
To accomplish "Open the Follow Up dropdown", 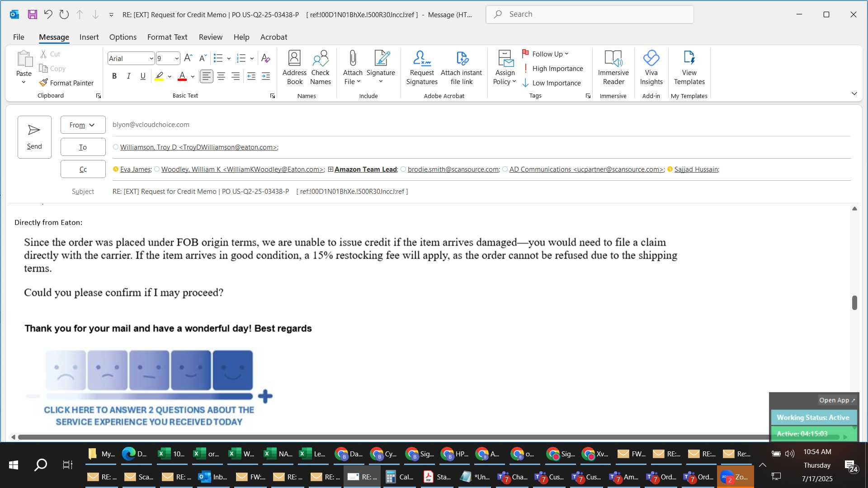I will tap(546, 54).
